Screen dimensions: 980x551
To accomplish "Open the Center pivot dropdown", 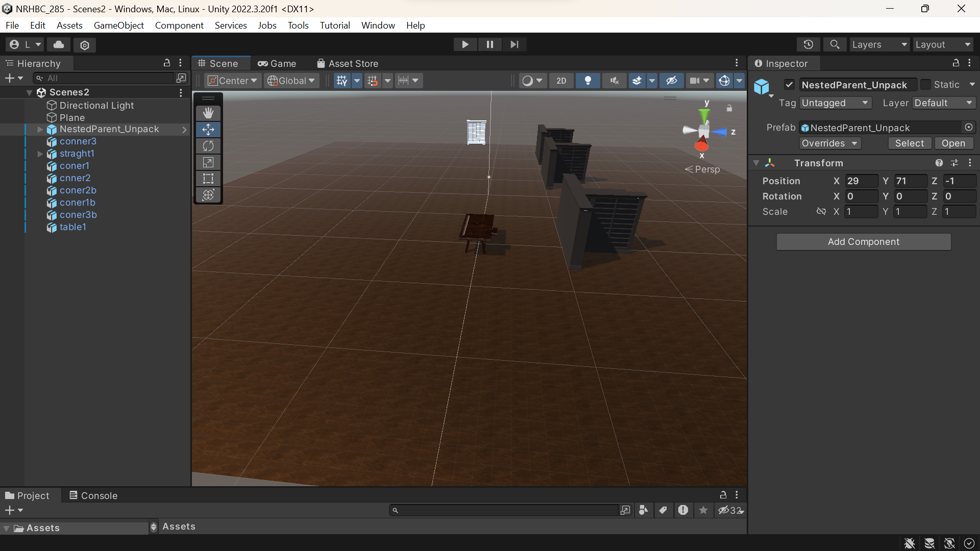I will pos(233,81).
